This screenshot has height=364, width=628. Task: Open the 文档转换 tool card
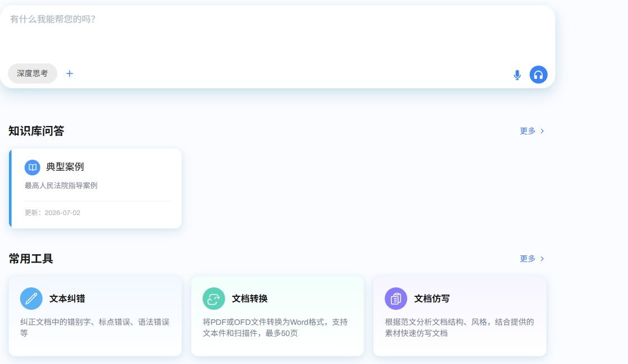tap(278, 316)
